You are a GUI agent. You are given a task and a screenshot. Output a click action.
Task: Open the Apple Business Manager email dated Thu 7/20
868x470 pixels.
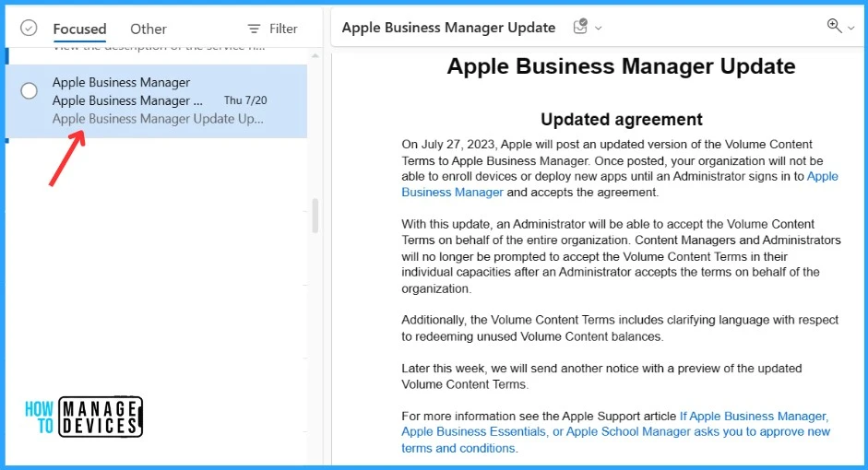[x=158, y=100]
